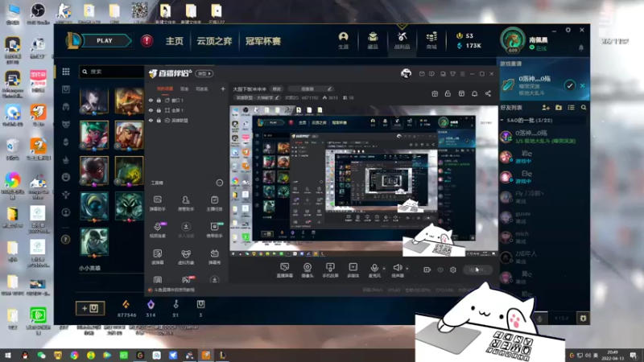The width and height of the screenshot is (644, 362).
Task: Add a new scene with plus button
Action: 223,88
